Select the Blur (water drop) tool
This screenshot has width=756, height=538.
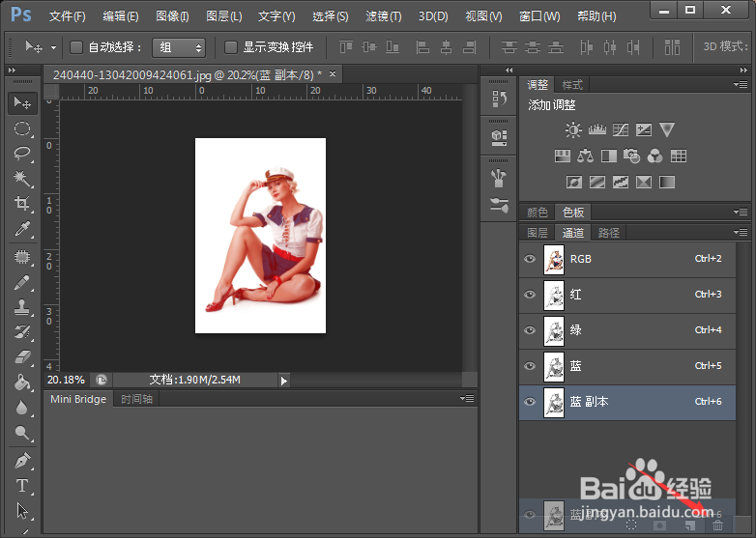22,408
